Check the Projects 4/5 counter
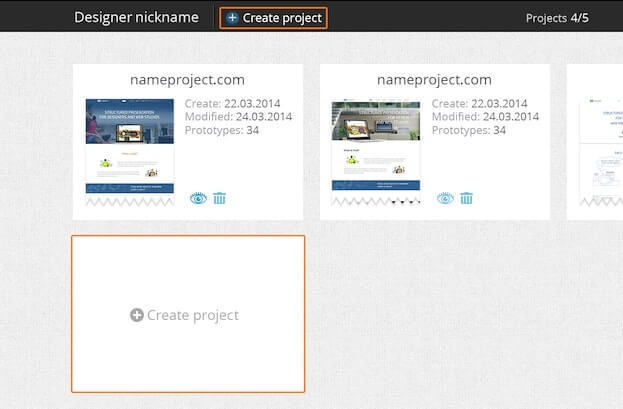 point(557,18)
